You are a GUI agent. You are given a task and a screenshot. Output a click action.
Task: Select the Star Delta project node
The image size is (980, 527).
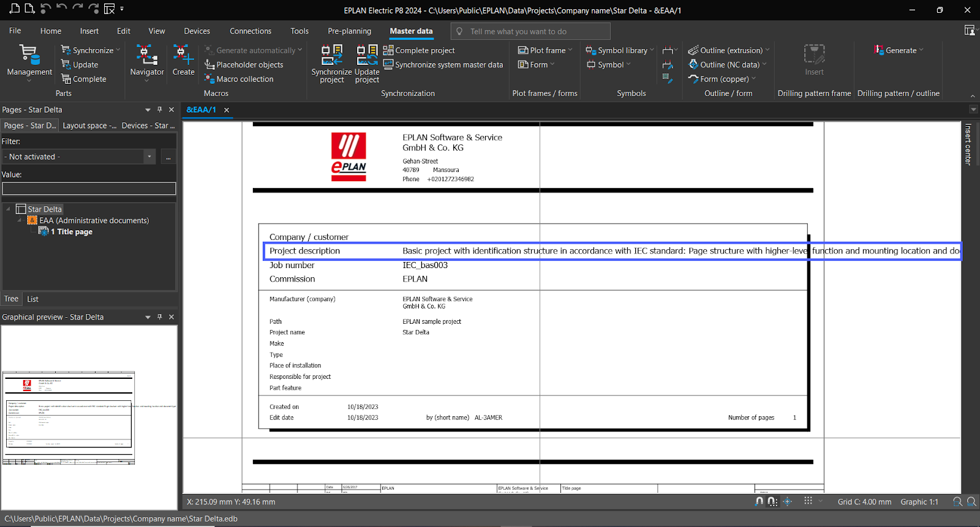point(45,209)
